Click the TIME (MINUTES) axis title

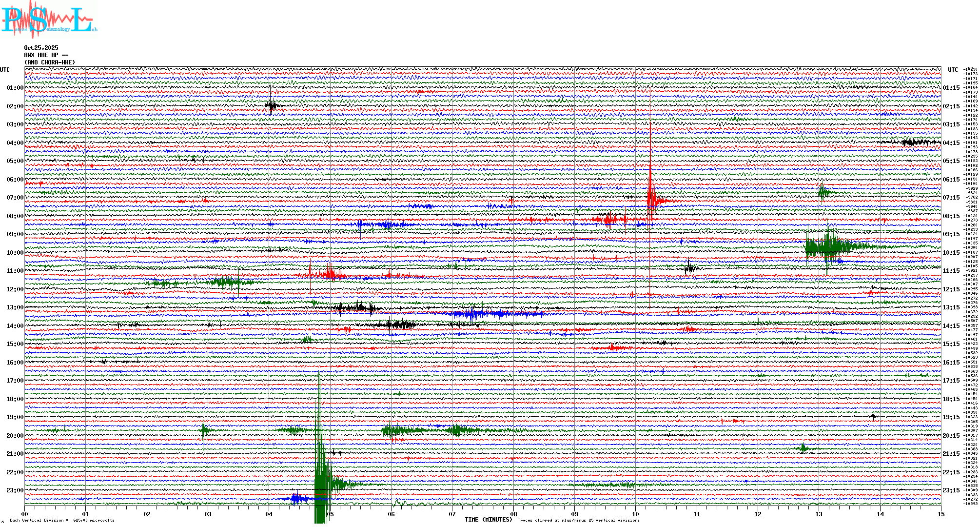tap(488, 520)
